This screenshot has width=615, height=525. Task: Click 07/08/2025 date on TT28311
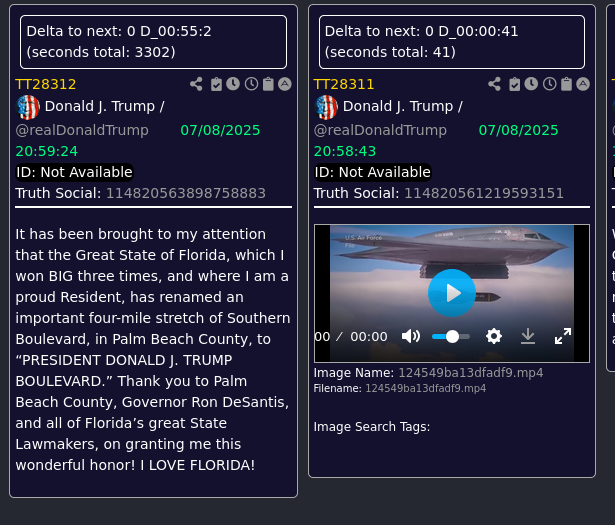pyautogui.click(x=518, y=130)
